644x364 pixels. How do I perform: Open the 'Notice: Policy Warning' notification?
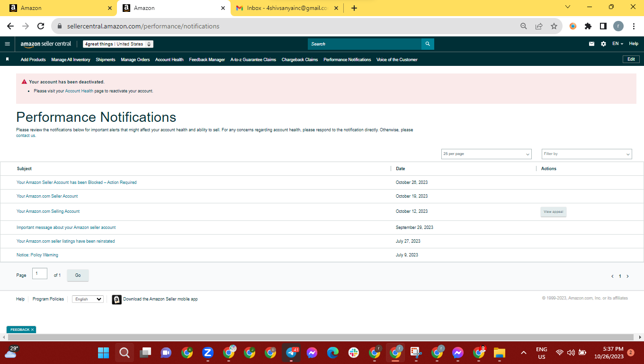pos(37,255)
